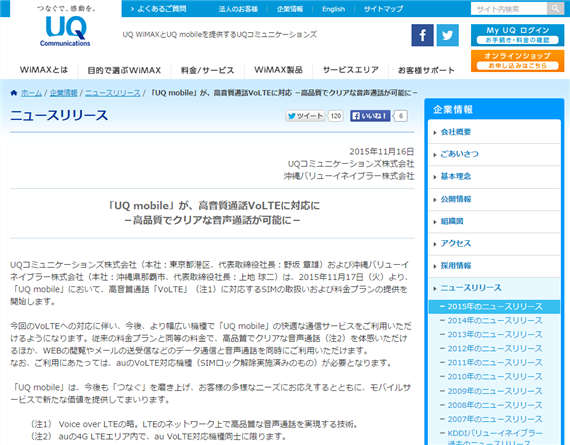Open よくあるご質問 link

click(x=158, y=9)
